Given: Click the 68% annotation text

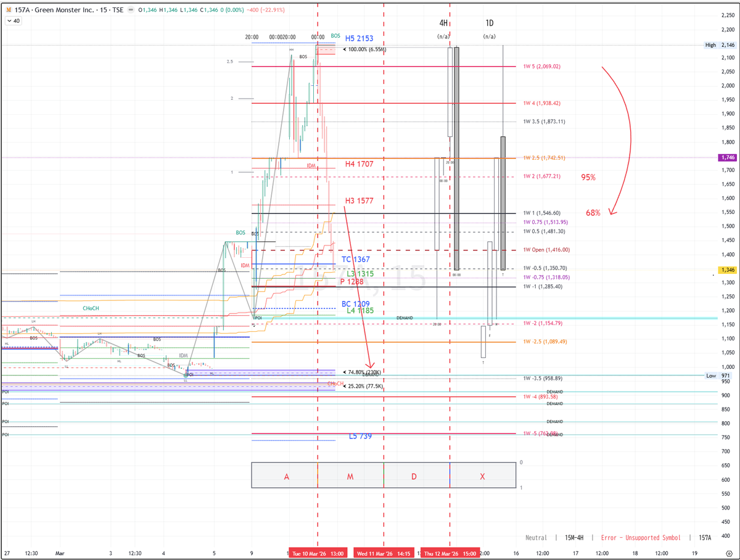Looking at the screenshot, I should [593, 213].
